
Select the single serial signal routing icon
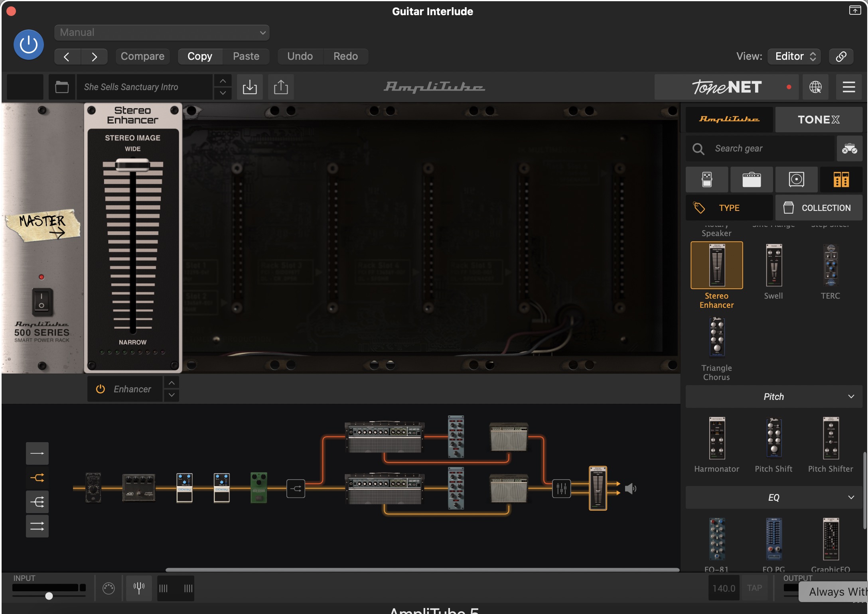click(37, 453)
